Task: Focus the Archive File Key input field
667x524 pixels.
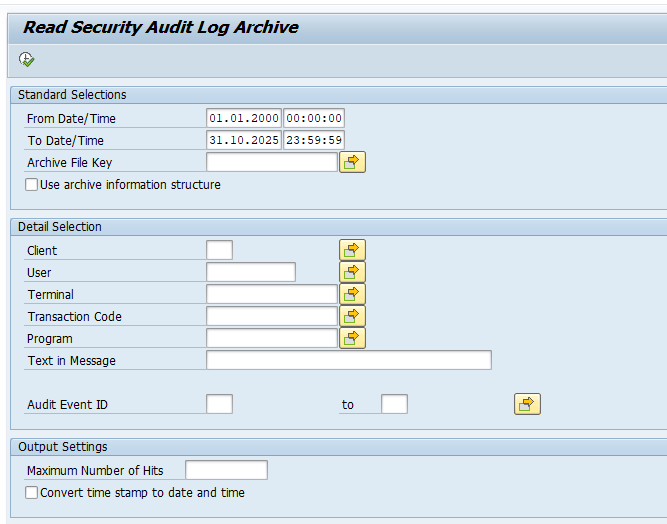Action: (271, 162)
